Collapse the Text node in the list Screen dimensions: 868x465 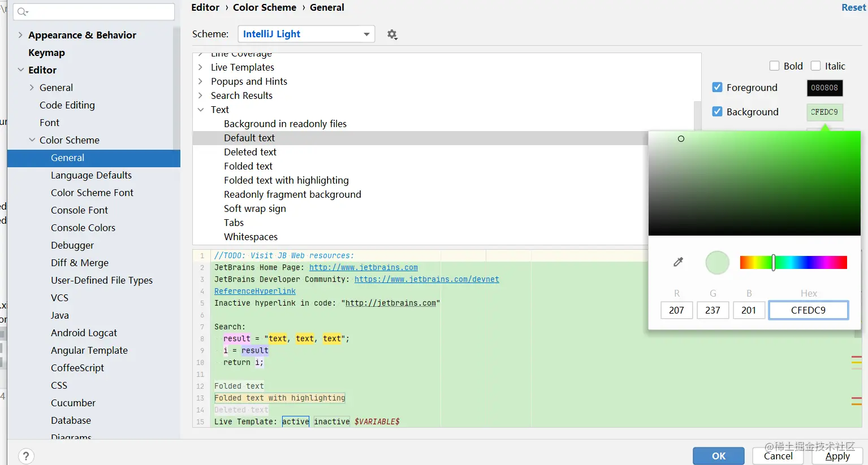(x=200, y=110)
